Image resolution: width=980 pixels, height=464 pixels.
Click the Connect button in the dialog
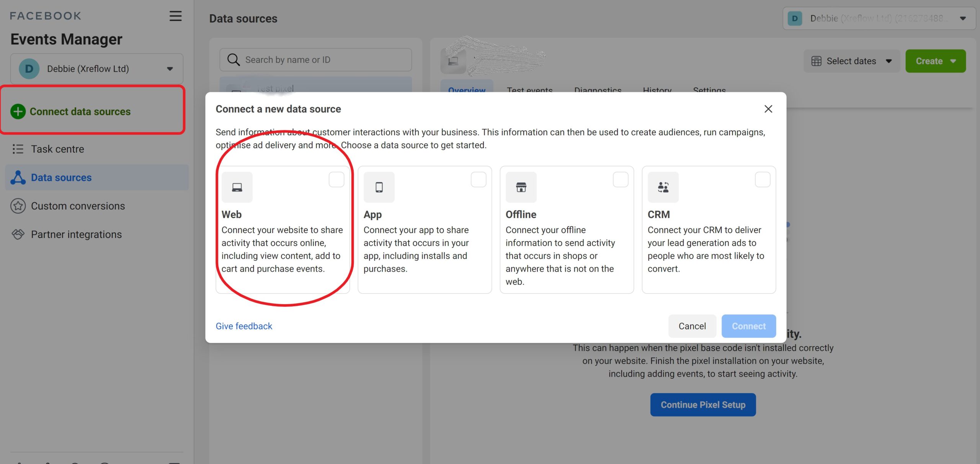point(749,326)
